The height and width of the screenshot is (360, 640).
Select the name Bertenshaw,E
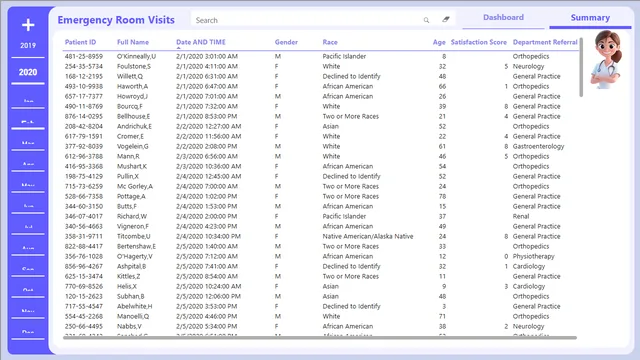pos(136,246)
